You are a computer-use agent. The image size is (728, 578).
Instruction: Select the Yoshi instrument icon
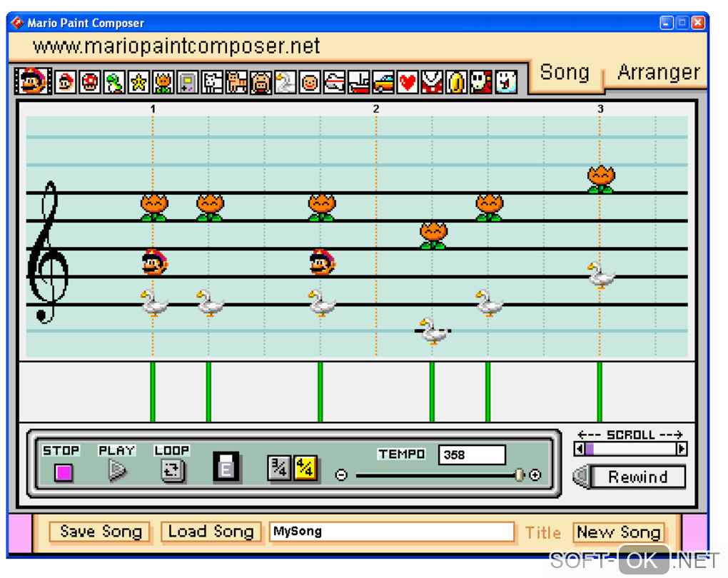point(114,83)
